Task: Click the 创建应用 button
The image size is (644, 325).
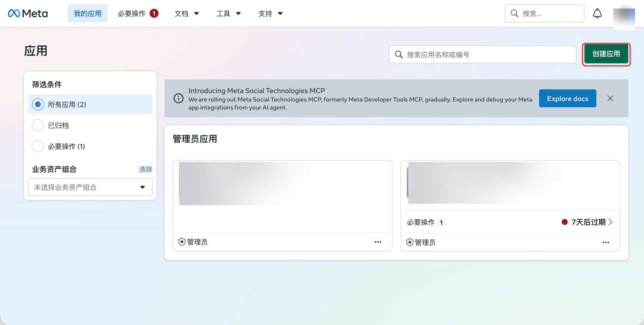Action: tap(606, 54)
